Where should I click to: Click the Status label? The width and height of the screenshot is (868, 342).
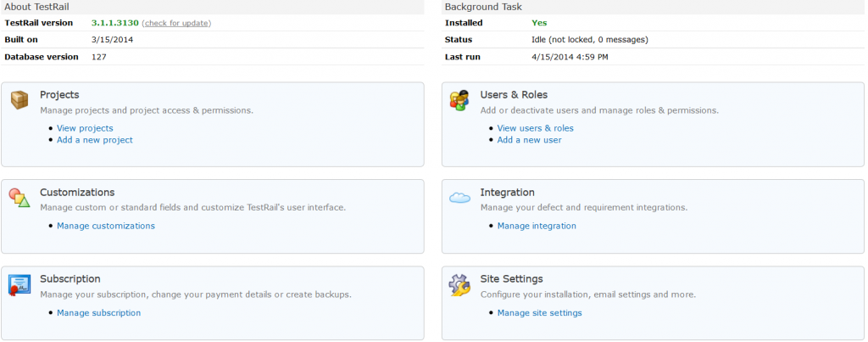pyautogui.click(x=459, y=40)
